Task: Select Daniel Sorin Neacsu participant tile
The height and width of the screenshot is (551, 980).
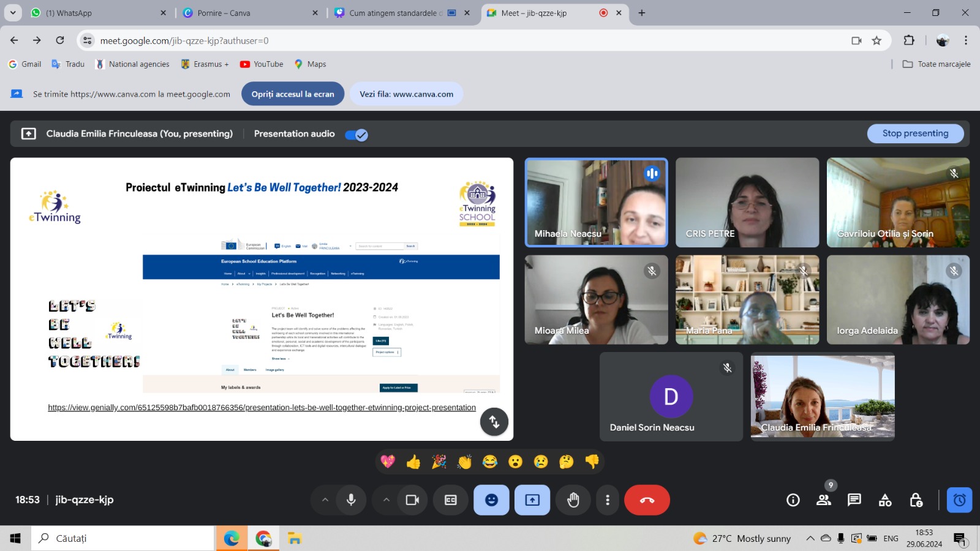Action: click(671, 397)
